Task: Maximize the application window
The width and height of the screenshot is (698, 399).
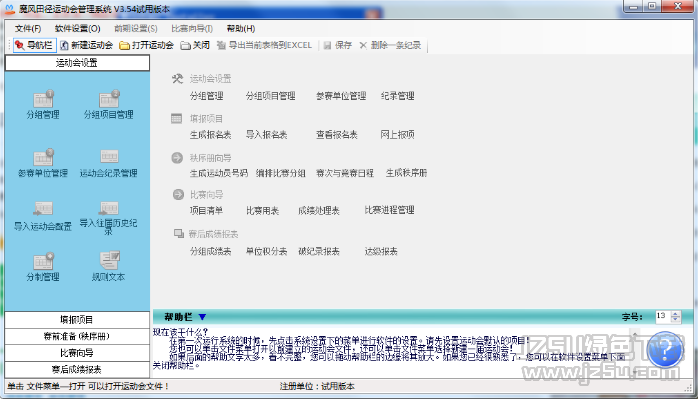Action: tap(652, 6)
